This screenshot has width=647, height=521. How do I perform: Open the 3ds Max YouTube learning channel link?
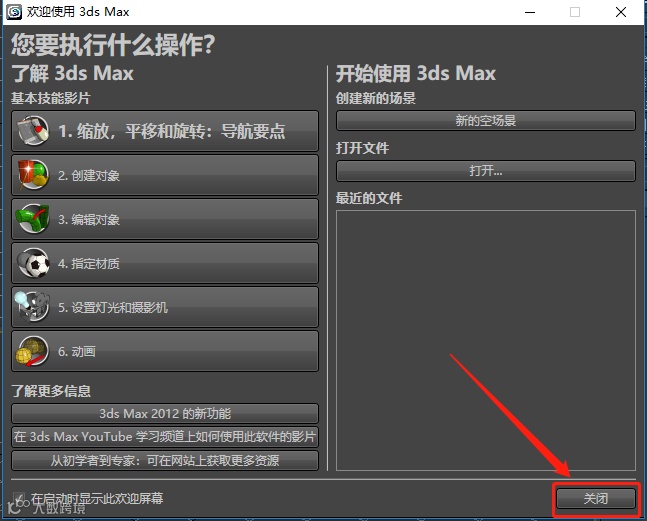[x=165, y=437]
